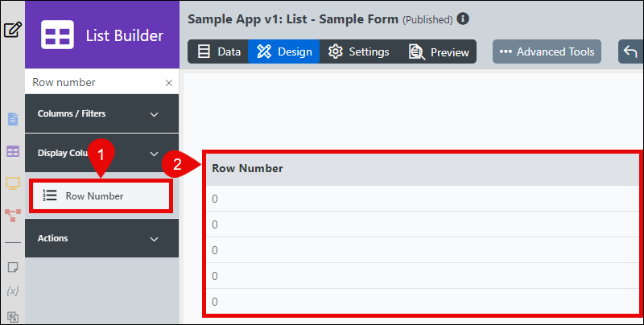Expand the Columns / Filters section
644x325 pixels.
coord(102,113)
